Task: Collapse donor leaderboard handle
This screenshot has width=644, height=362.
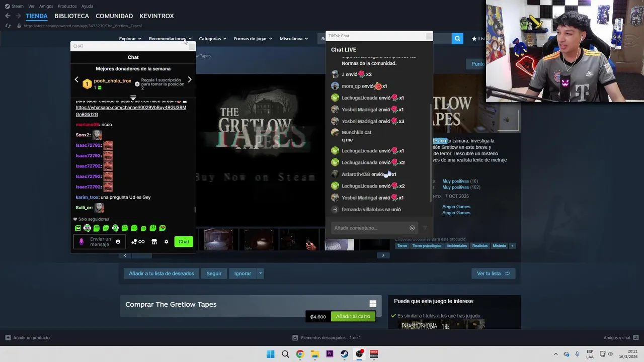Action: 133,98
